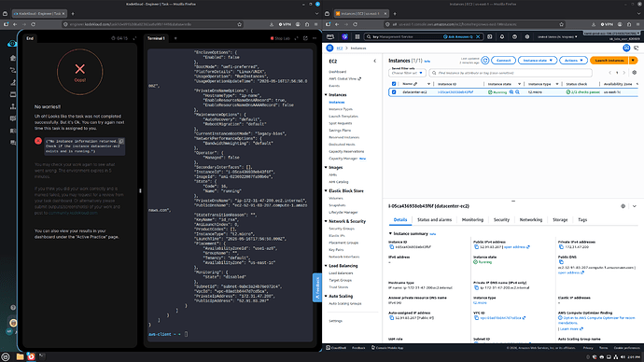Collapse the instance details panel chevron
The width and height of the screenshot is (644, 362).
point(634,206)
